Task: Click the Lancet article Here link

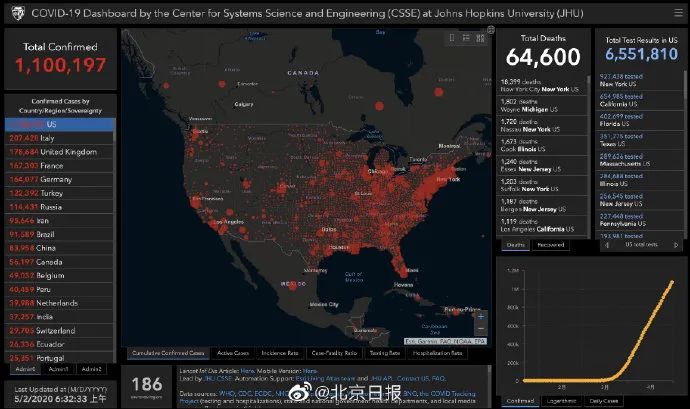Action: click(x=247, y=371)
